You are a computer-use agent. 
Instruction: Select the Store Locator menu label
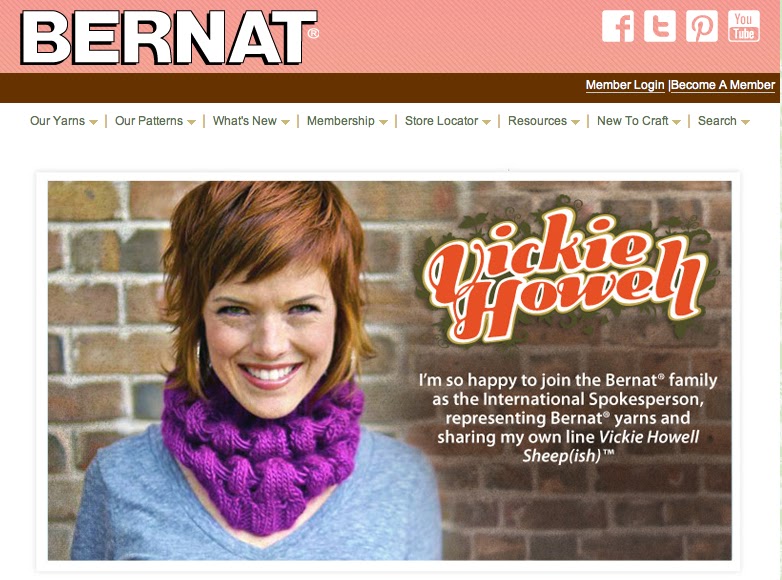click(441, 121)
